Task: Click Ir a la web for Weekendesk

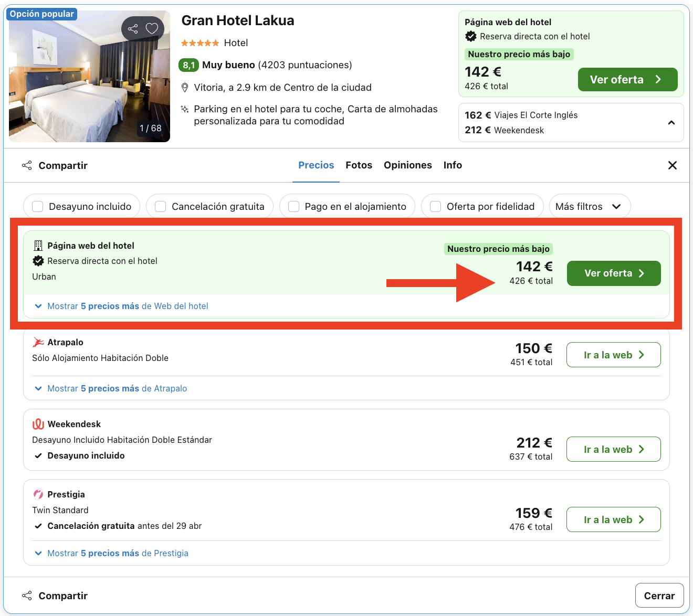Action: (614, 450)
